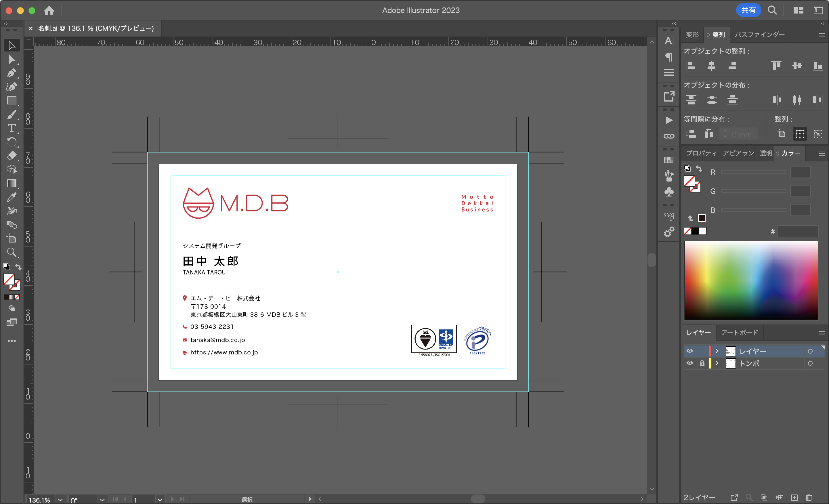Click the 共有 share button
The height and width of the screenshot is (504, 829).
(x=748, y=10)
